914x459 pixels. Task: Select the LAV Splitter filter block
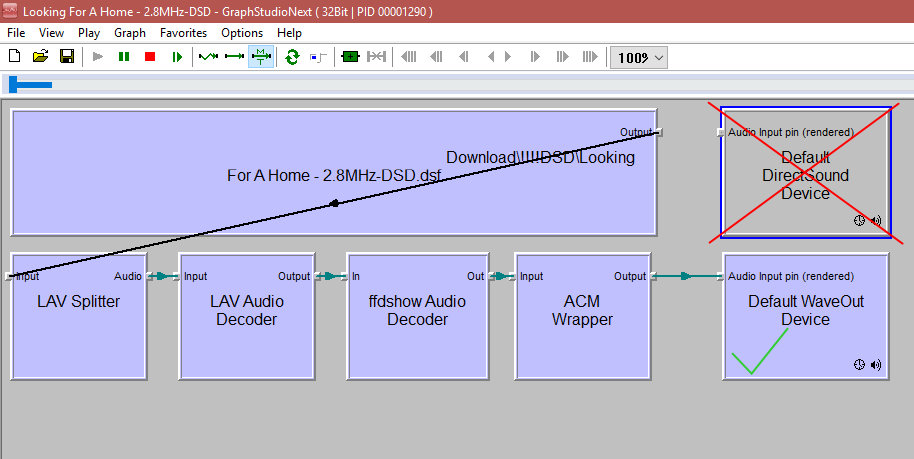(78, 320)
